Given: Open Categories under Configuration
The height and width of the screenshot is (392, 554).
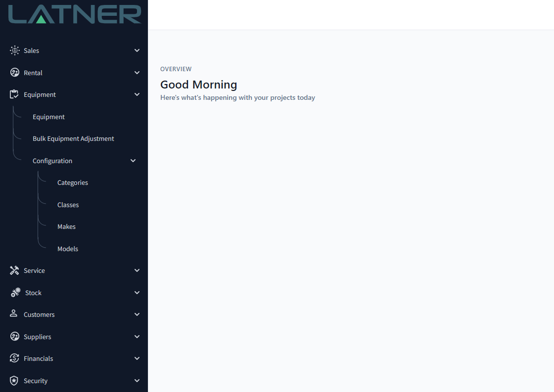Looking at the screenshot, I should pos(73,183).
